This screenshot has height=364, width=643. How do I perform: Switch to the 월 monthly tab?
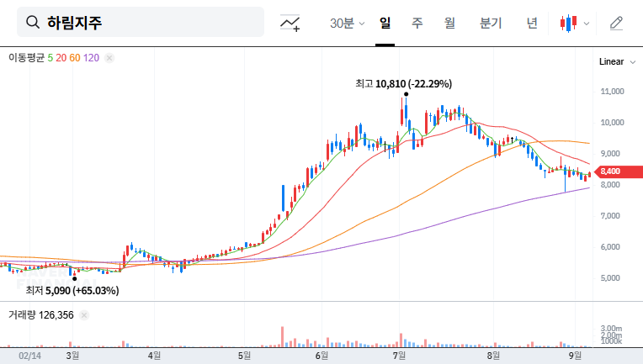click(449, 23)
